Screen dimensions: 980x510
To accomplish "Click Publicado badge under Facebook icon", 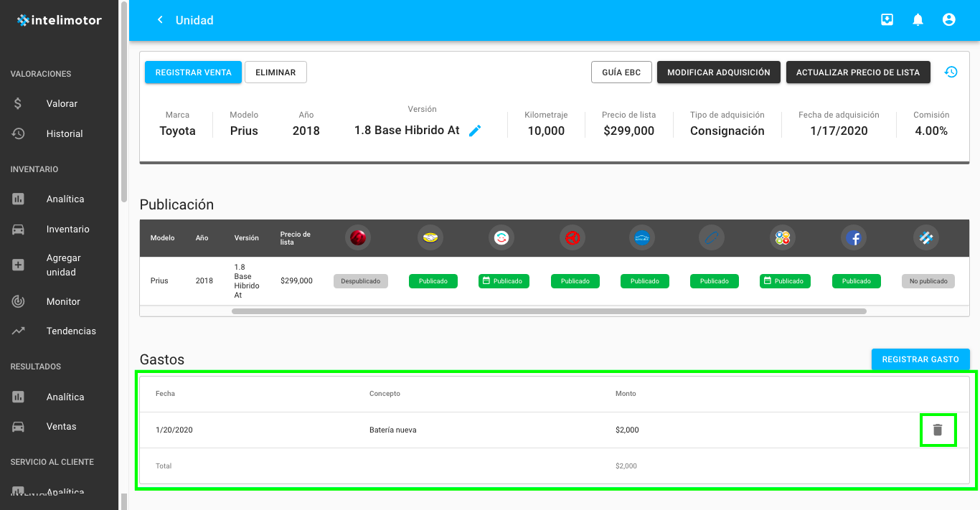I will (x=857, y=281).
